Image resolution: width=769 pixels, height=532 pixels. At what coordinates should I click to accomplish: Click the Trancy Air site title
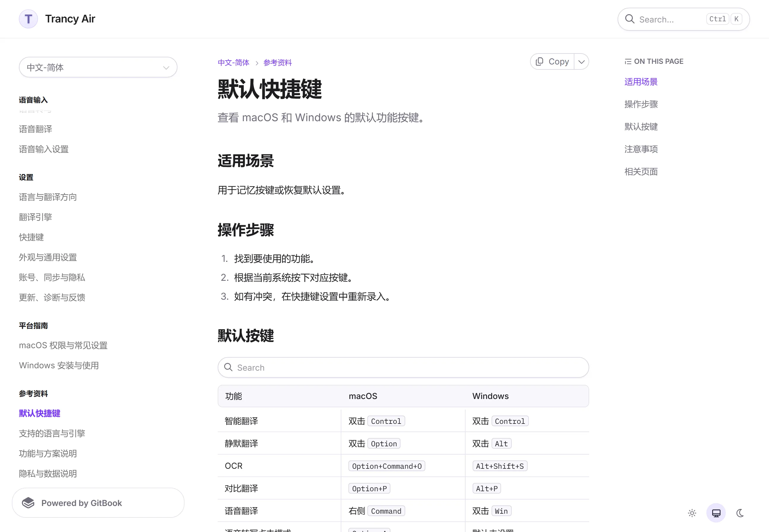[x=70, y=19]
